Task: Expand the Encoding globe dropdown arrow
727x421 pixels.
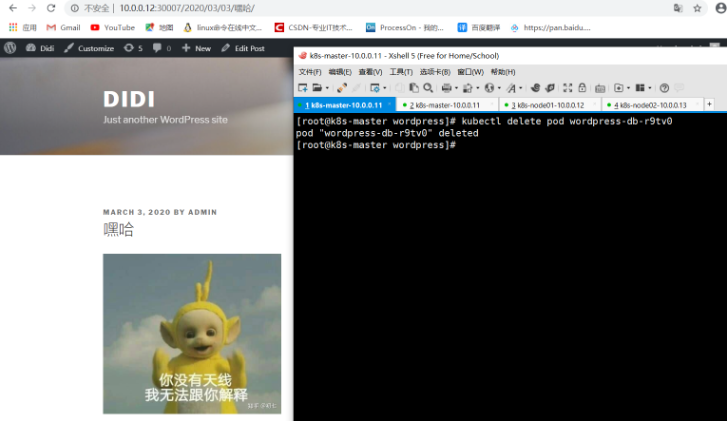Action: coord(499,88)
